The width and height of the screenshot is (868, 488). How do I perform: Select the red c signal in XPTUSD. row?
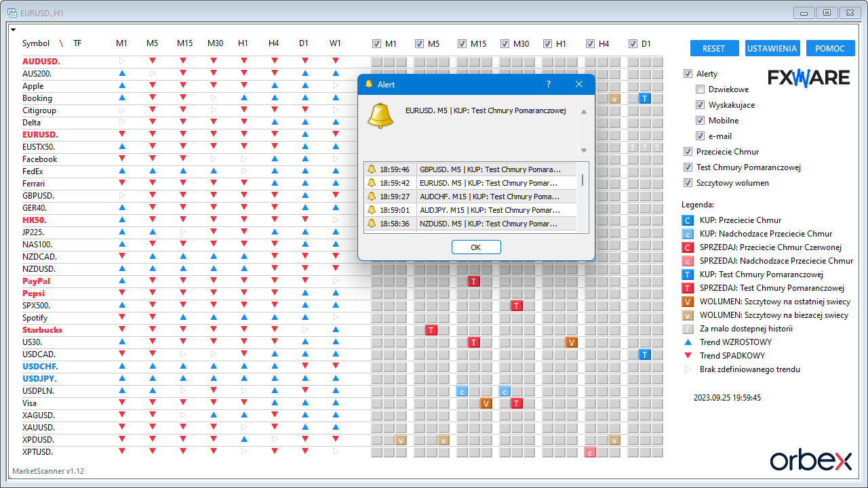coord(590,452)
